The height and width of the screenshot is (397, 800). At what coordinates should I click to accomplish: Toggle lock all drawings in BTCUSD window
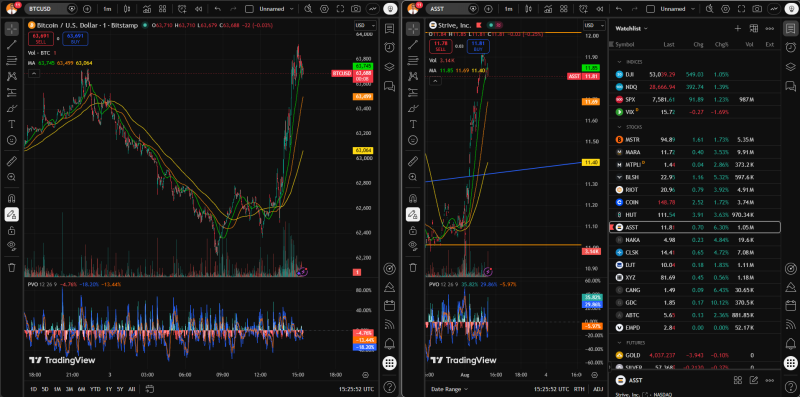[x=12, y=231]
